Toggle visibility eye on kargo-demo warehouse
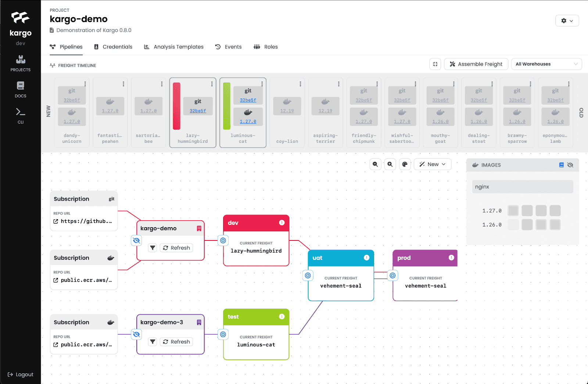Viewport: 588px width, 384px height. click(136, 240)
